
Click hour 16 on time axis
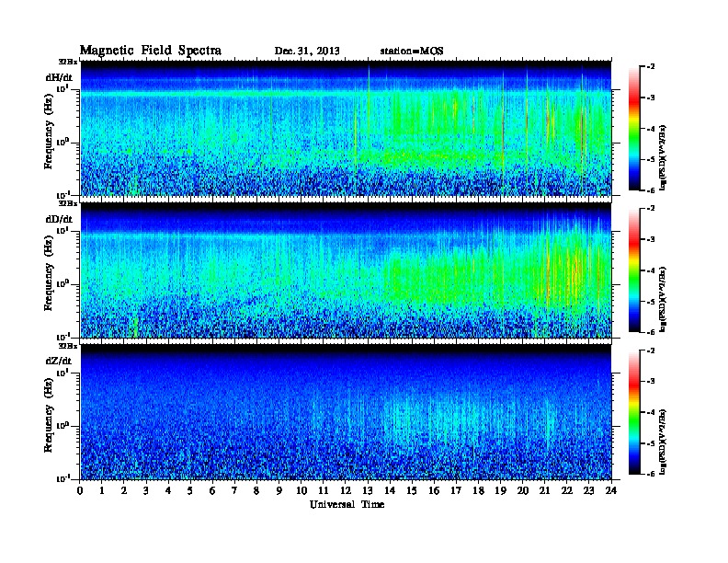coord(434,491)
